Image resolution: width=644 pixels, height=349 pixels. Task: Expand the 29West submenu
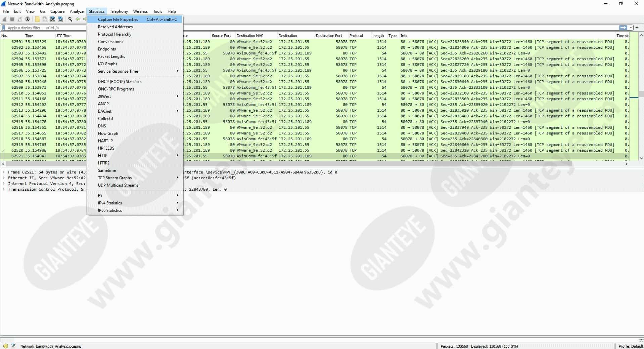tap(135, 96)
